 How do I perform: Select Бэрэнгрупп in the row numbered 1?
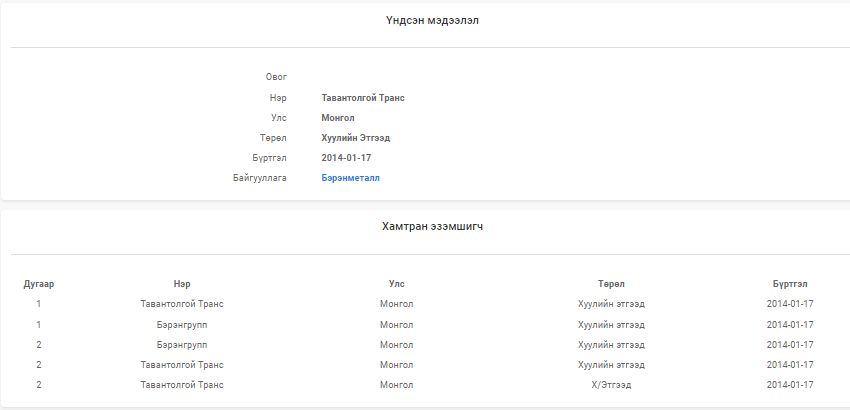point(182,325)
